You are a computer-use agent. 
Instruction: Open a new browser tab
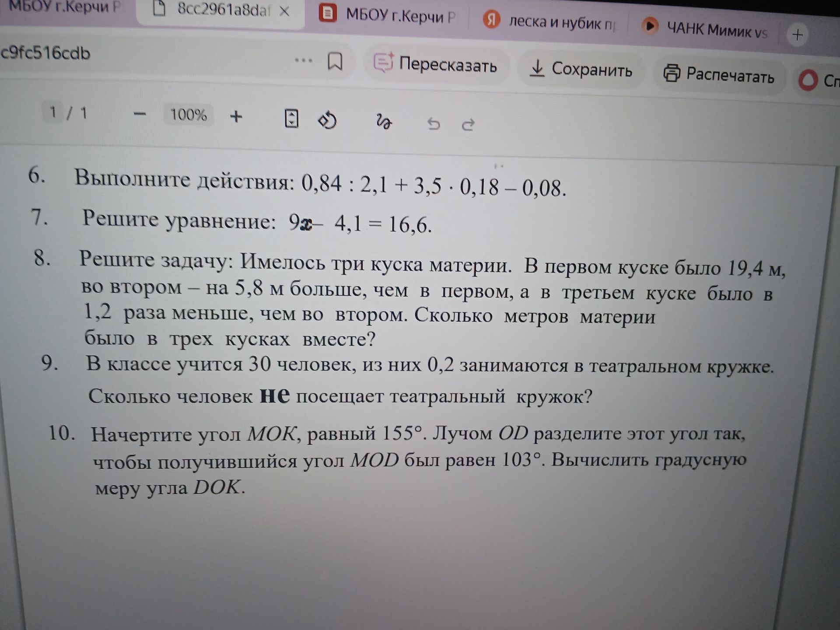click(x=798, y=35)
